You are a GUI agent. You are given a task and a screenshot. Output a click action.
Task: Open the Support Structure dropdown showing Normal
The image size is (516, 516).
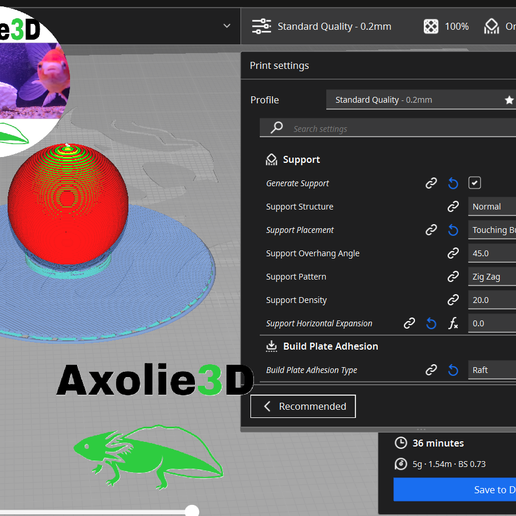[x=492, y=207]
